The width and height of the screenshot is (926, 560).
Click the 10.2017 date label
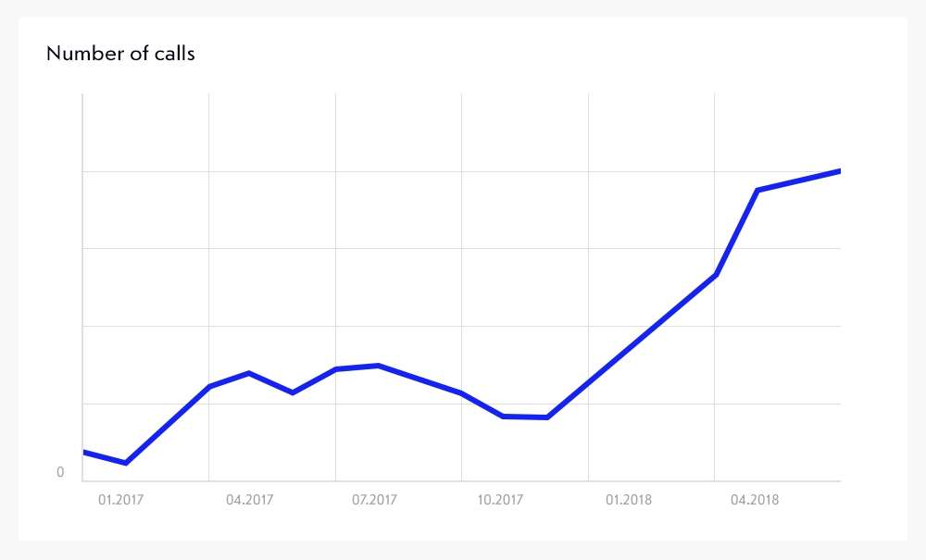click(500, 501)
